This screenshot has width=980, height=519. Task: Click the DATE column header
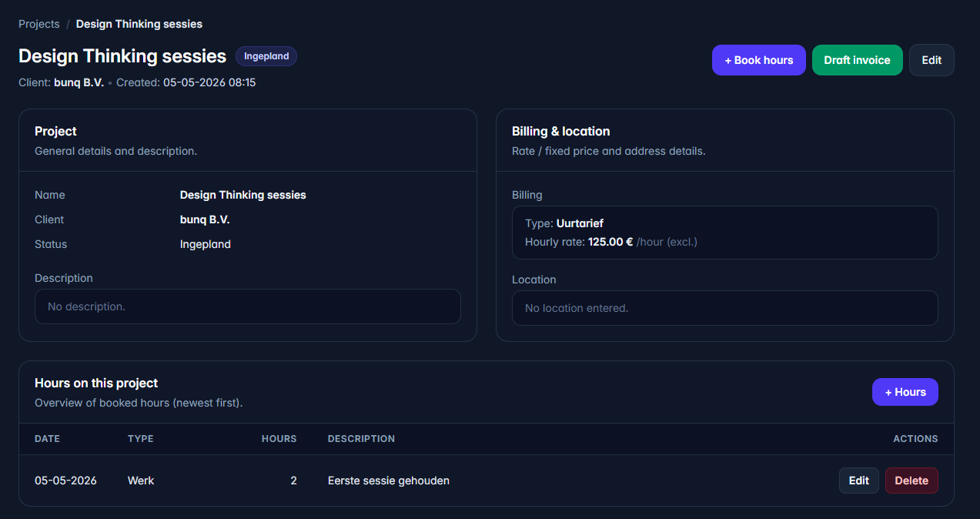click(47, 439)
